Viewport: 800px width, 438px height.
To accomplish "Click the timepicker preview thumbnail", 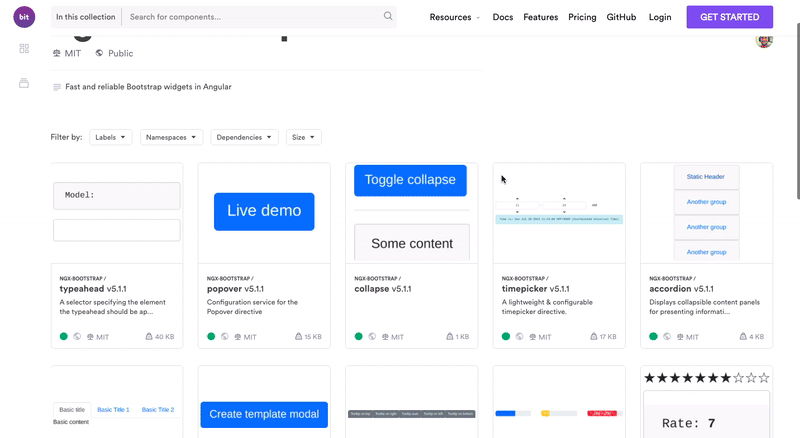I will click(x=559, y=213).
